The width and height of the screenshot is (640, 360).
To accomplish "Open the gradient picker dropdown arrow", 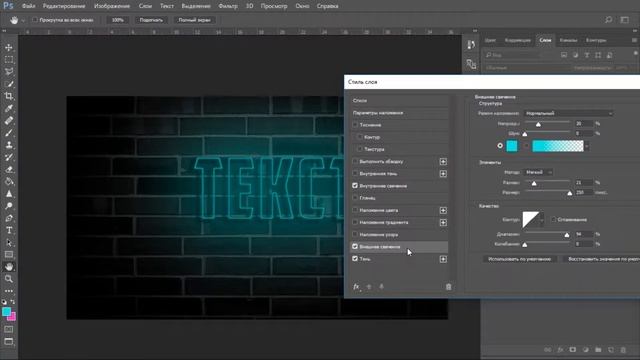I will (587, 146).
